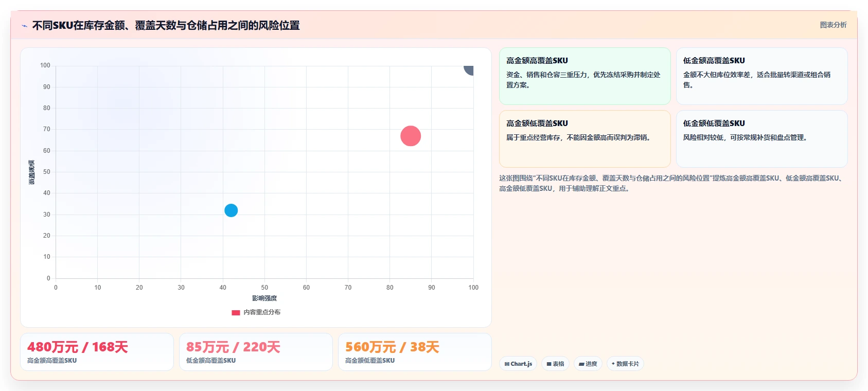
Task: Click the 85万元 / 220天 stat value
Action: click(233, 347)
